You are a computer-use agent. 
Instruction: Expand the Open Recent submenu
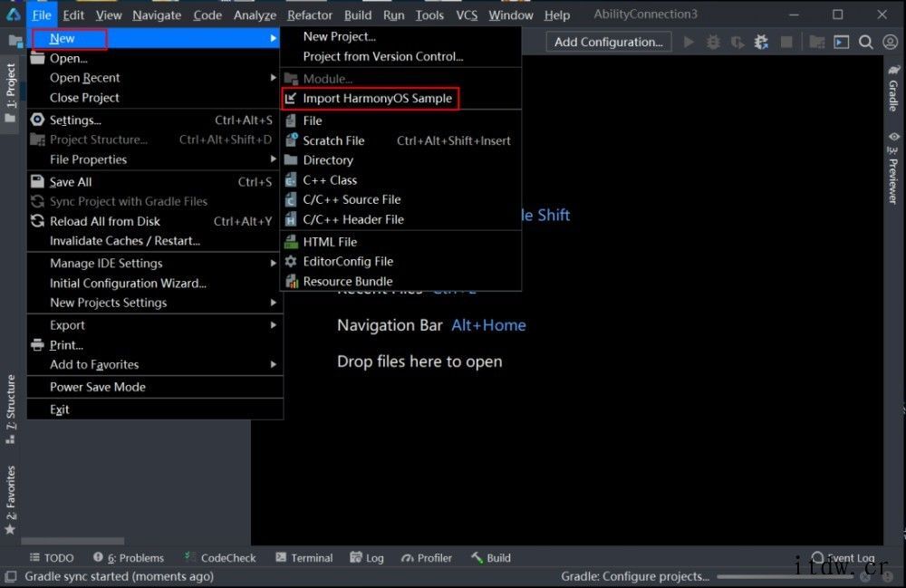pos(155,78)
